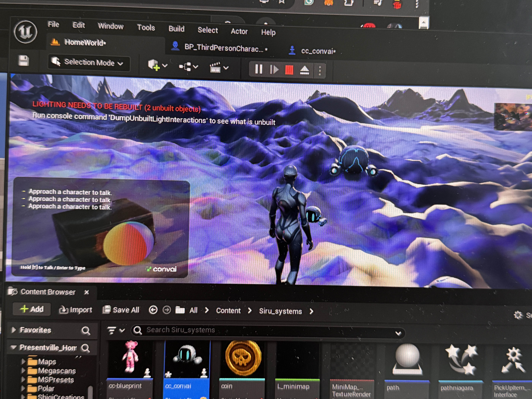Click the Add button in Content Browser
The image size is (532, 399).
[x=32, y=309]
